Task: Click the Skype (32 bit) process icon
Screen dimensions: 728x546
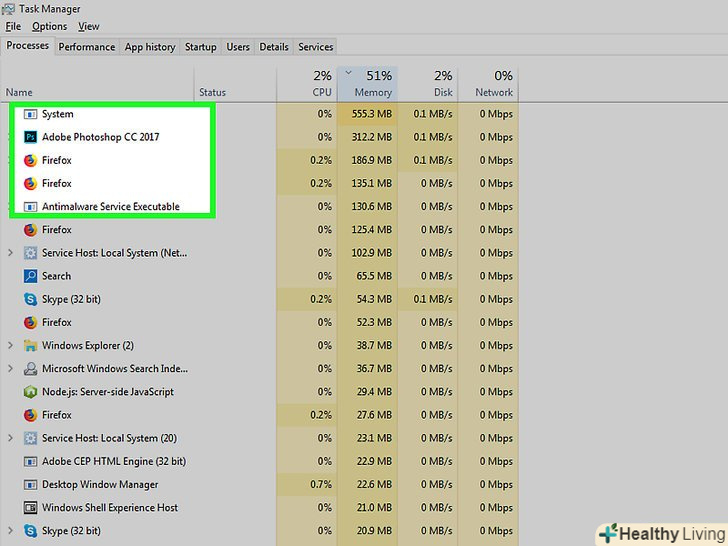Action: (x=30, y=299)
